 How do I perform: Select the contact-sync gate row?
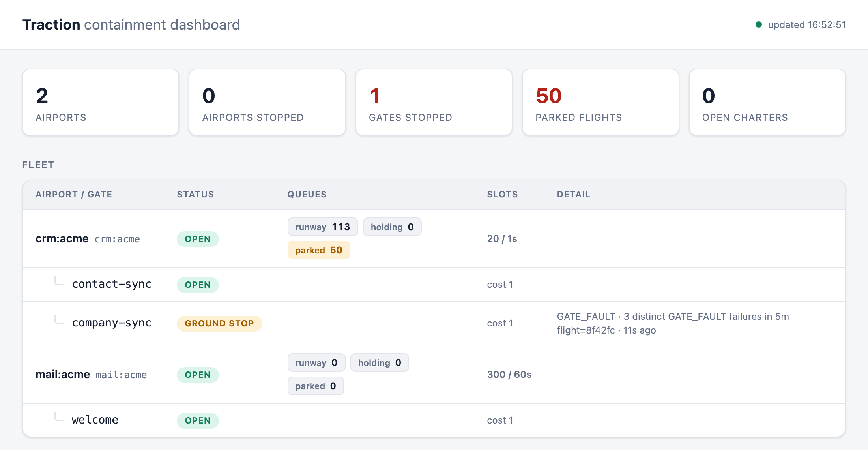tap(434, 285)
